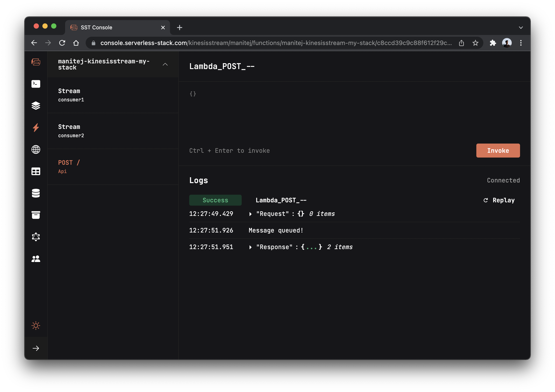This screenshot has width=555, height=392.
Task: Click the 12:27:49.429 timestamp
Action: 211,214
